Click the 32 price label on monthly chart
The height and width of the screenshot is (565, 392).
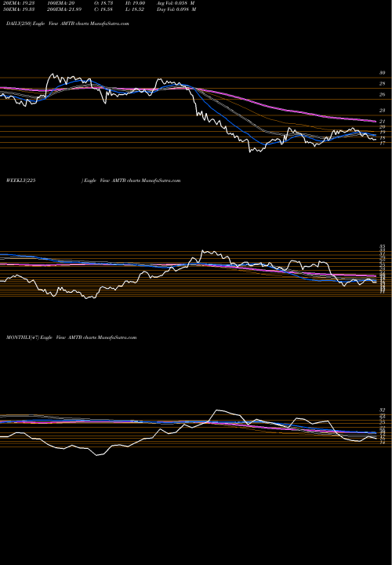click(x=383, y=410)
